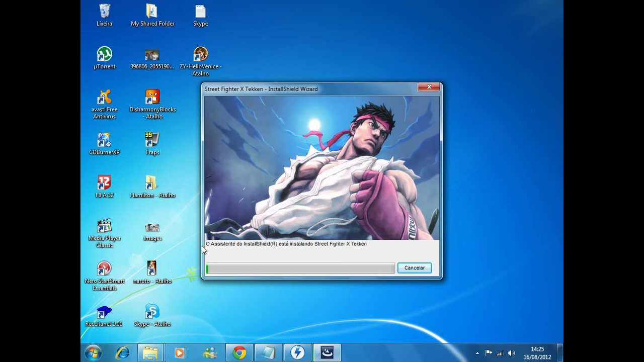Open Hamilton Atalho folder shortcut
644x362 pixels.
click(152, 187)
